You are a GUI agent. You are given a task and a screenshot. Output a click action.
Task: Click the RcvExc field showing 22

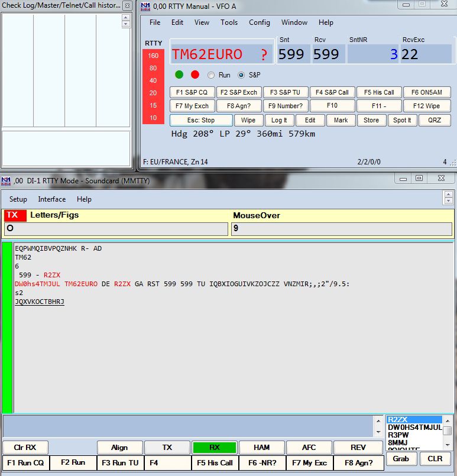(x=426, y=54)
